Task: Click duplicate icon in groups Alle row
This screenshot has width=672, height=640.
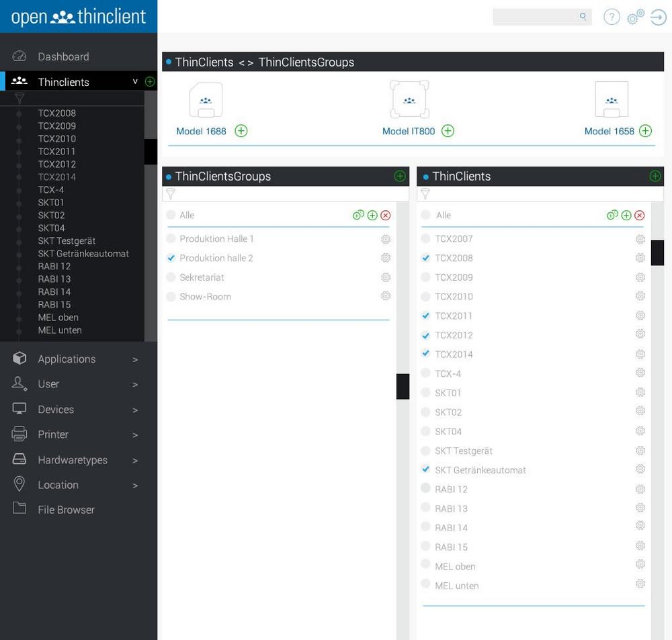Action: [x=358, y=215]
